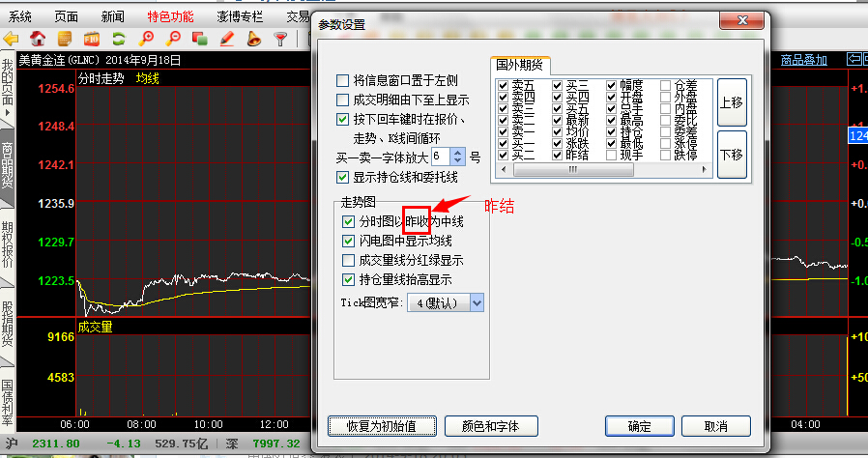Select the 国外期货 tab
Screen dimensions: 868x458
coord(520,66)
